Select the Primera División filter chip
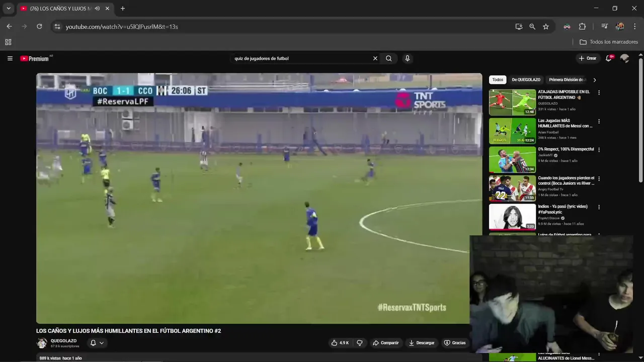Viewport: 644px width, 362px height. click(x=566, y=80)
